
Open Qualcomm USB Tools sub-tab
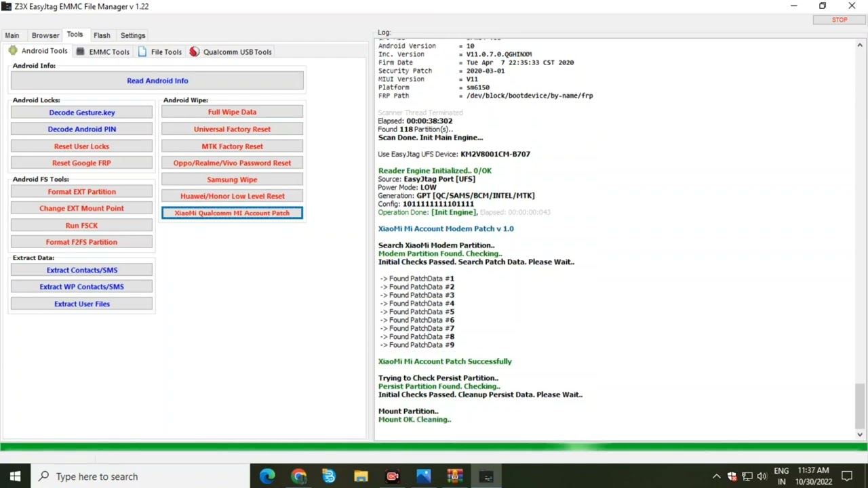(x=231, y=52)
